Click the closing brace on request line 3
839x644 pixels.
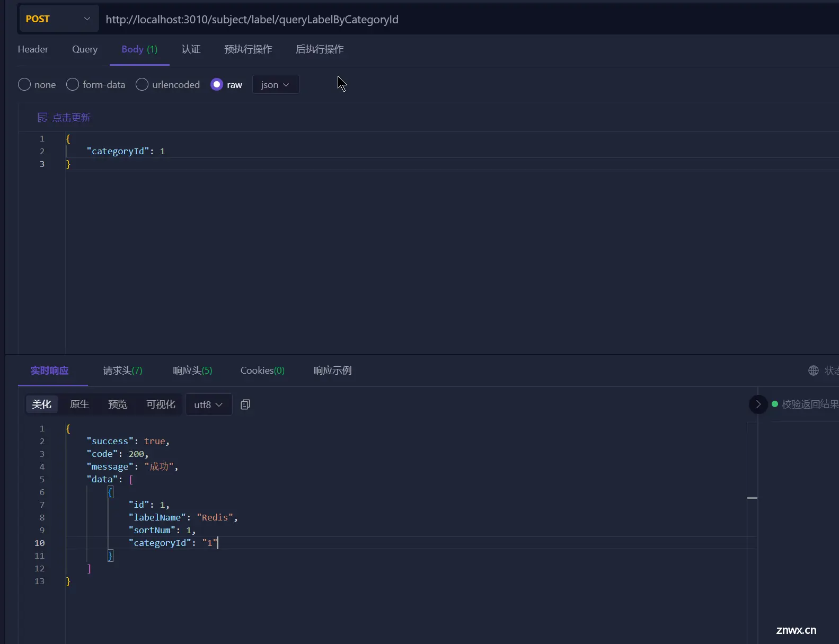(68, 164)
